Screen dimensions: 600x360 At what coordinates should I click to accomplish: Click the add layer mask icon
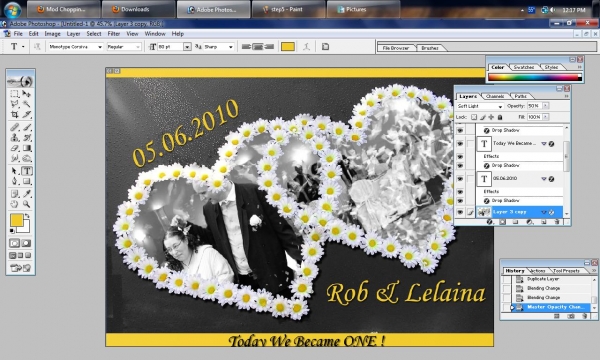(x=502, y=222)
